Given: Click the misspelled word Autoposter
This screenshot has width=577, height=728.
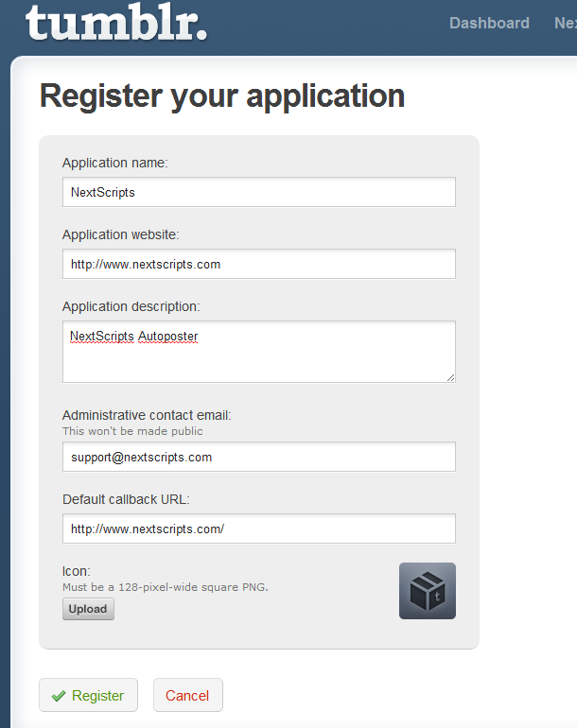Looking at the screenshot, I should (x=168, y=337).
